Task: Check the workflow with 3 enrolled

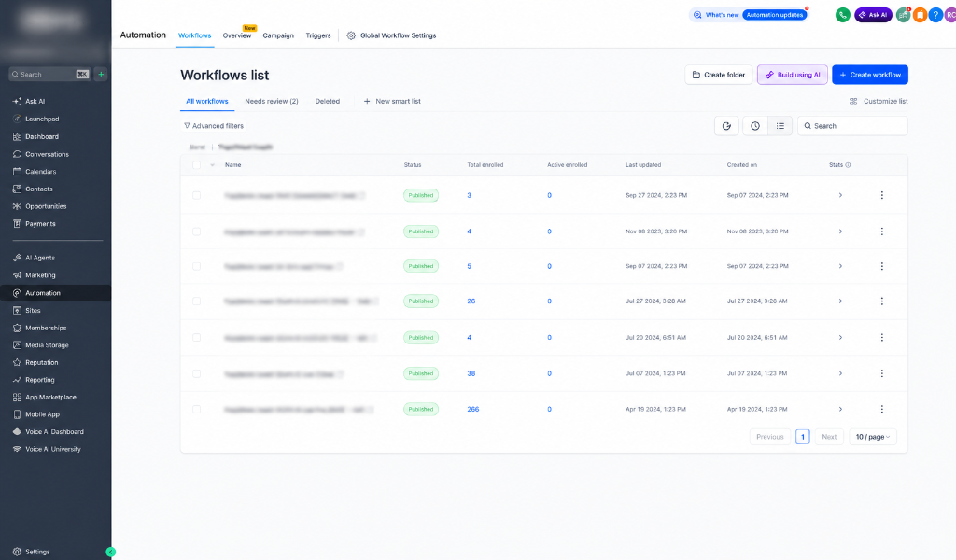Action: pos(196,196)
